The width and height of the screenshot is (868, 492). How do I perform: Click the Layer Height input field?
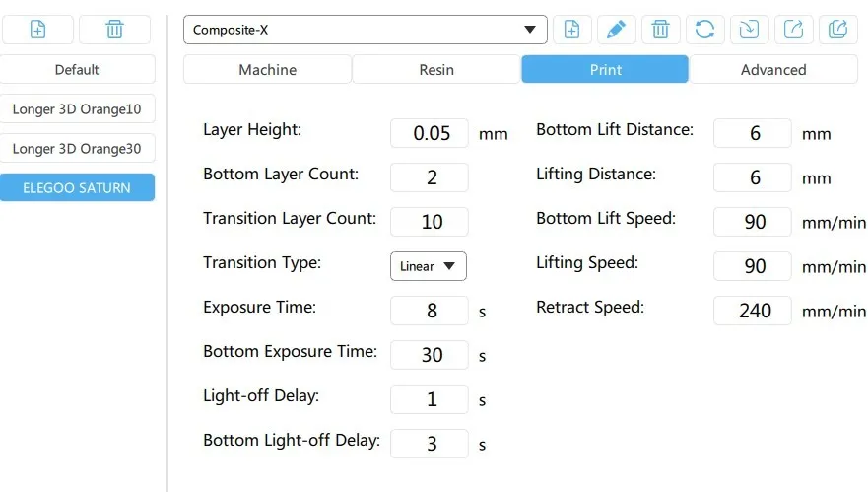[x=430, y=133]
